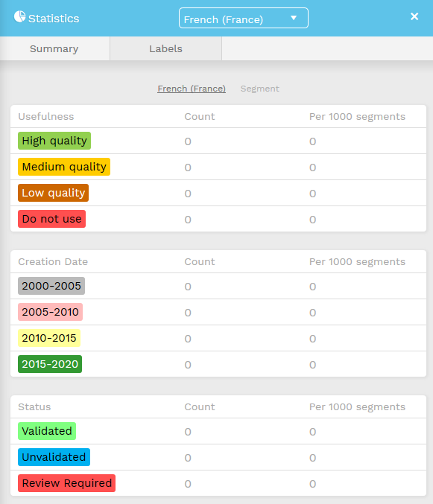The height and width of the screenshot is (504, 433).
Task: Switch to the Summary tab
Action: 54,48
